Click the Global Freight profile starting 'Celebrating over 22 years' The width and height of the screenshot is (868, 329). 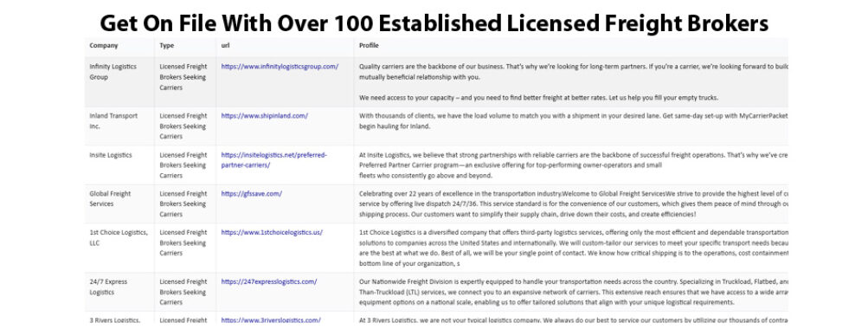[x=573, y=203]
